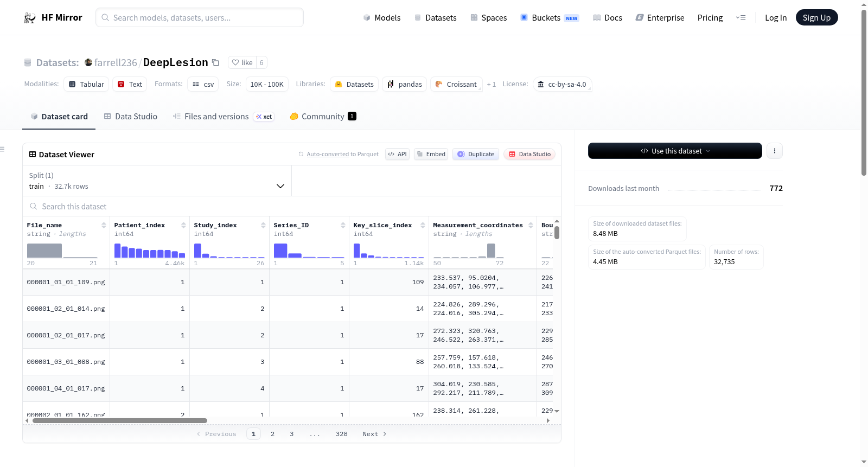Go to page 3 of the table
Image resolution: width=868 pixels, height=467 pixels.
pos(292,434)
